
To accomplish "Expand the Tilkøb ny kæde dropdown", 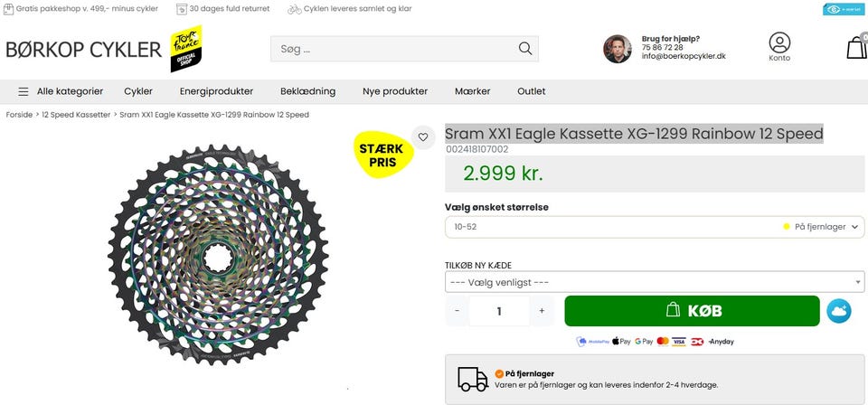I will click(x=655, y=282).
